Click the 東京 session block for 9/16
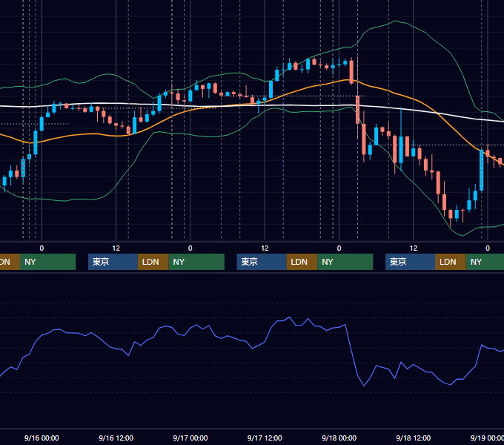The height and width of the screenshot is (445, 504). 113,262
